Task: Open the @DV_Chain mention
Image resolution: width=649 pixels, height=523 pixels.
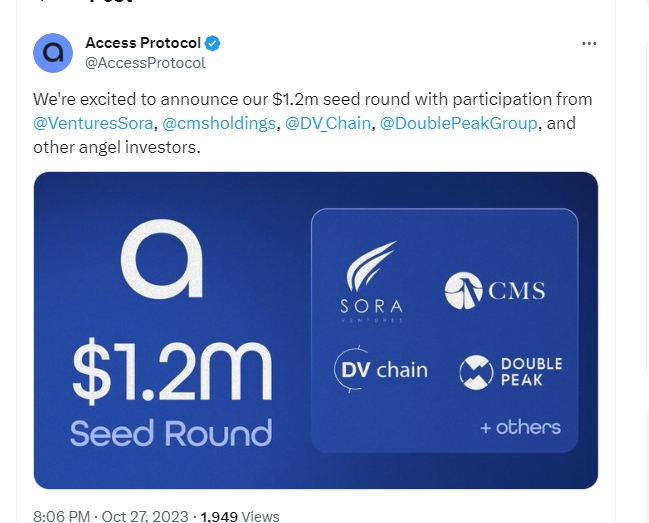Action: point(328,123)
